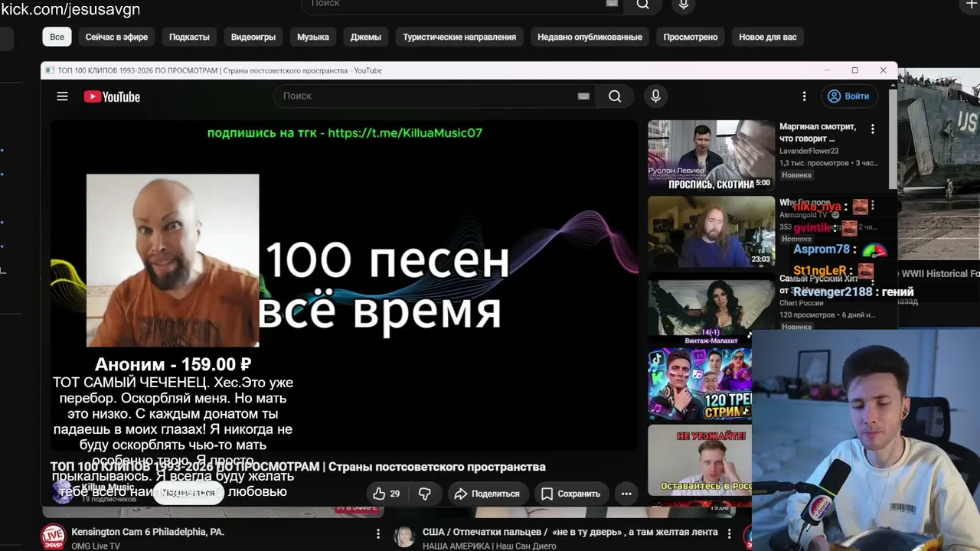Image resolution: width=980 pixels, height=551 pixels.
Task: Open the 120 ТРЕК СТРИМ thumbnail
Action: [x=701, y=383]
